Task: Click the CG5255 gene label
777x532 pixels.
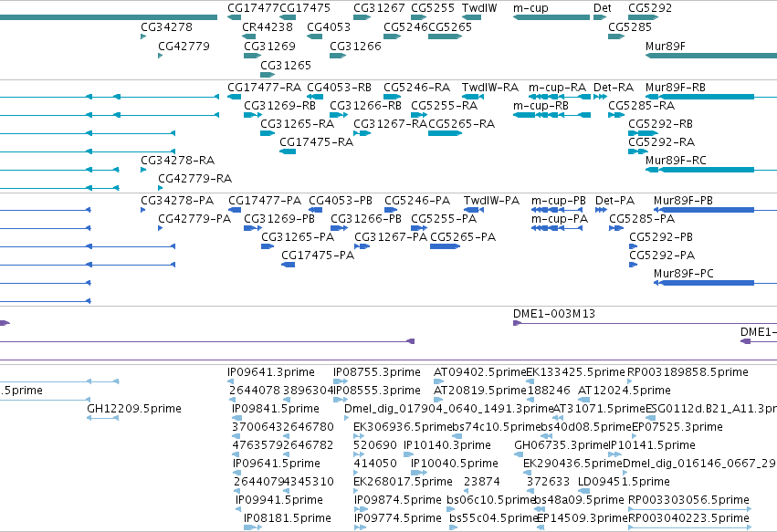Action: tap(433, 8)
